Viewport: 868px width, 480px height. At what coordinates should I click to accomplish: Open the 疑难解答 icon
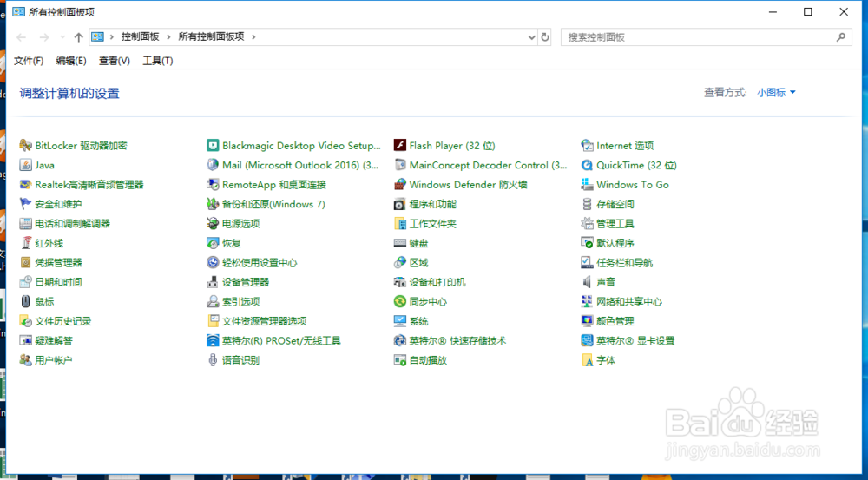click(x=25, y=340)
